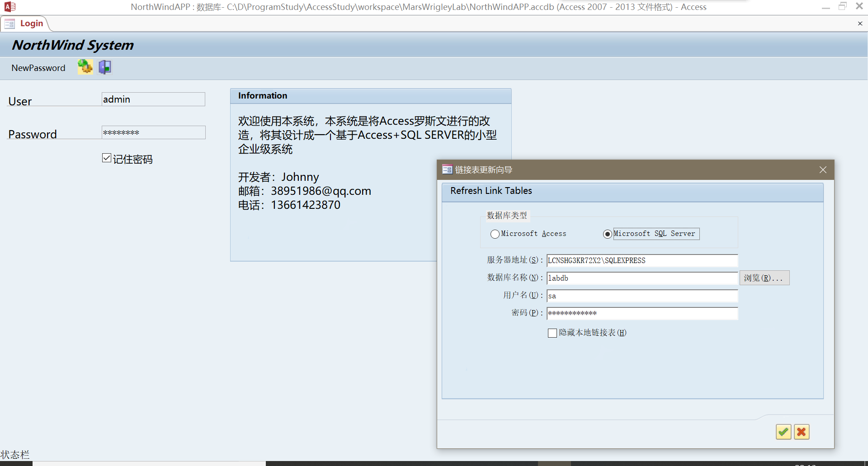Select the Microsoft SQL Server radio option
The width and height of the screenshot is (868, 466).
tap(608, 234)
